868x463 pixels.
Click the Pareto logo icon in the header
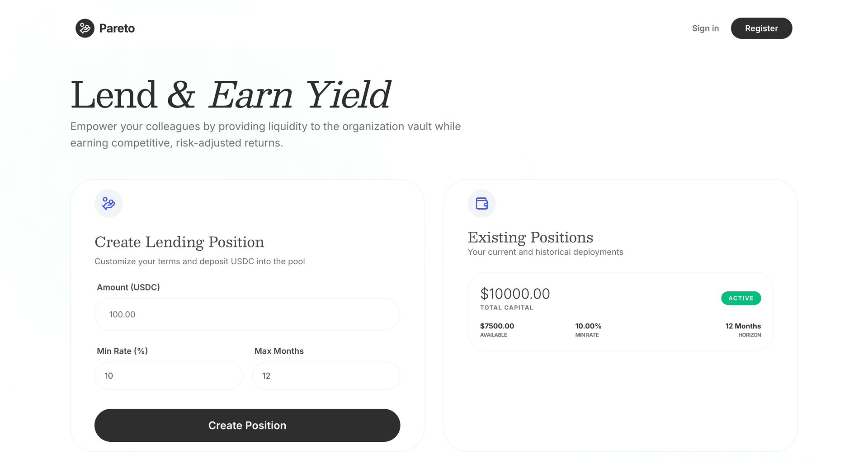[x=84, y=28]
